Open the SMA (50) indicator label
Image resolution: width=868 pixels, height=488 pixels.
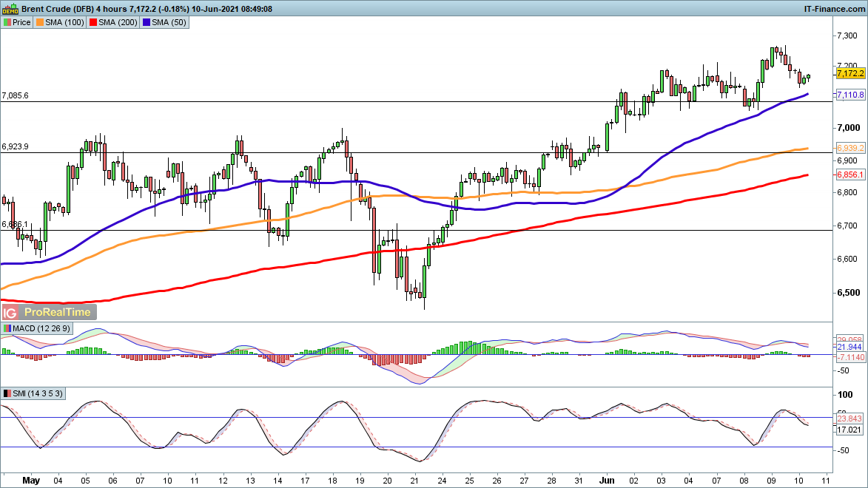click(x=170, y=23)
